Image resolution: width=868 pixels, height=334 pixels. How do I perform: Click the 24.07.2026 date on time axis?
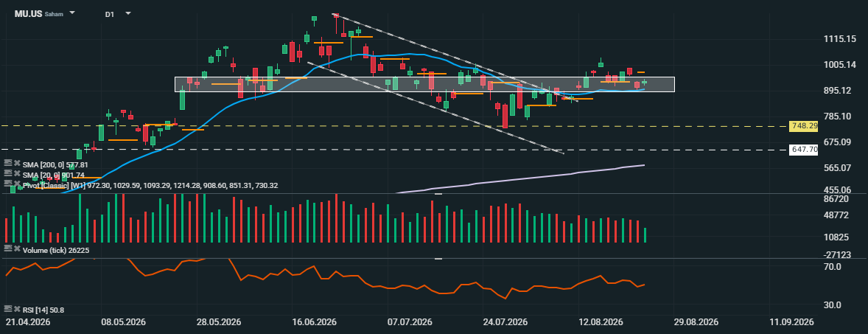pyautogui.click(x=505, y=322)
